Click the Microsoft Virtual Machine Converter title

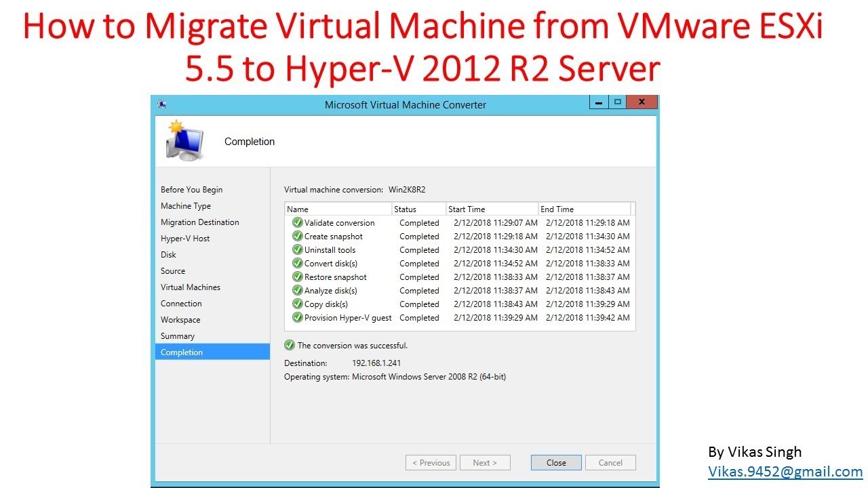click(x=406, y=105)
